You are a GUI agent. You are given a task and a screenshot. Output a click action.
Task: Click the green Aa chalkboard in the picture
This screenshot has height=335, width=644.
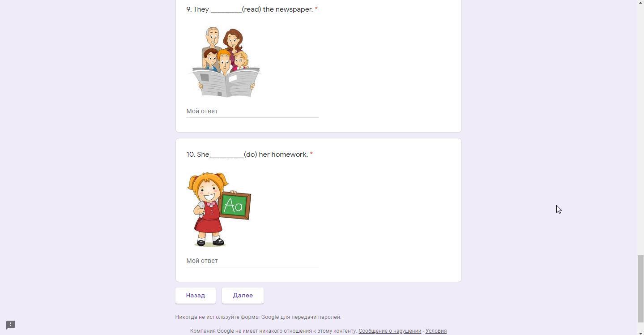point(235,206)
